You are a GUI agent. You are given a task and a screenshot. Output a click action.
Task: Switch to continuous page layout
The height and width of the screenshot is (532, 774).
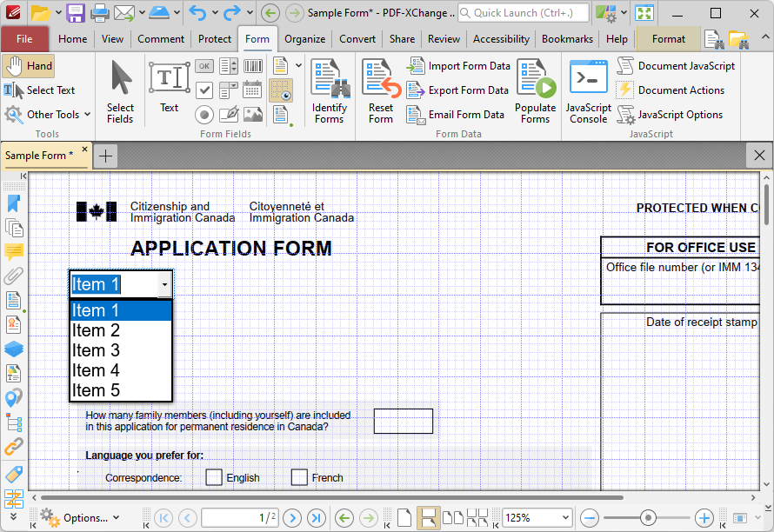[428, 518]
